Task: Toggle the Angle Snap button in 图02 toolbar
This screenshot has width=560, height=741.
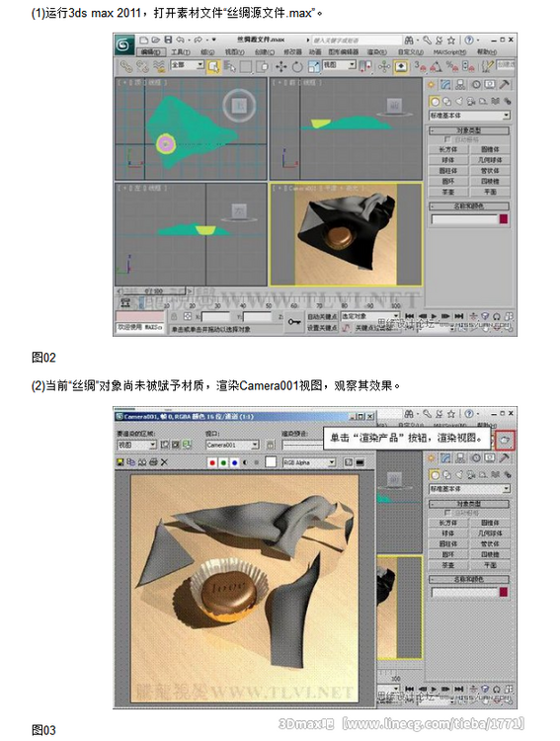Action: pyautogui.click(x=436, y=66)
